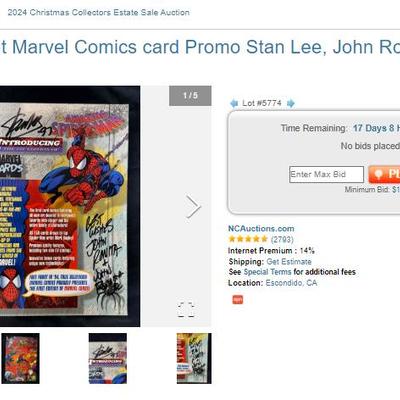
Task: Click the five-star seller rating
Action: pyautogui.click(x=248, y=239)
